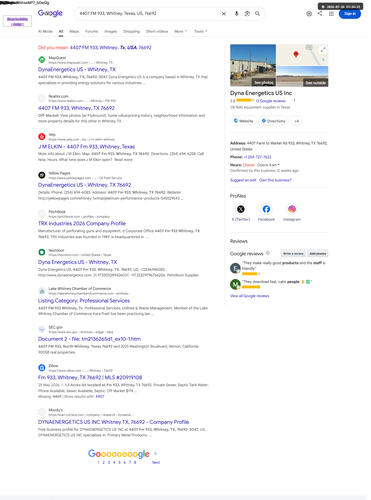
Task: Open the Tools dropdown
Action: [201, 31]
